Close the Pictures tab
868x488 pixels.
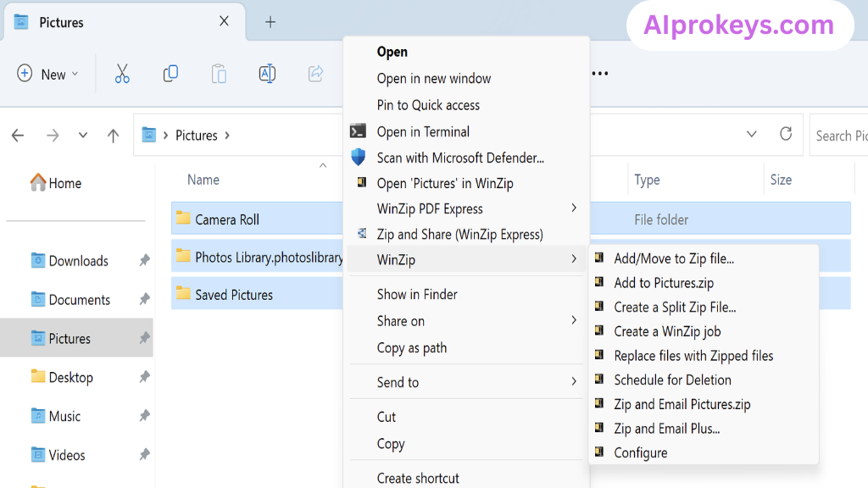click(224, 21)
